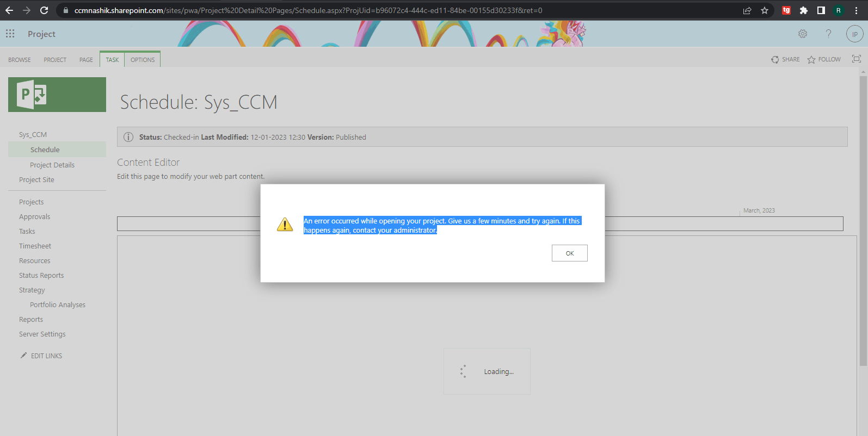Open the Timesheet link
868x436 pixels.
point(35,246)
